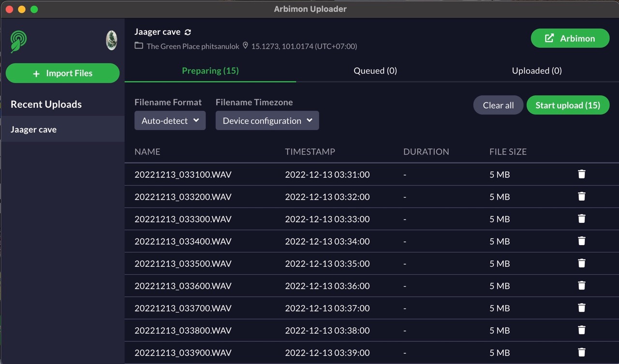
Task: Click the Arbimon green leaf logo
Action: 19,41
